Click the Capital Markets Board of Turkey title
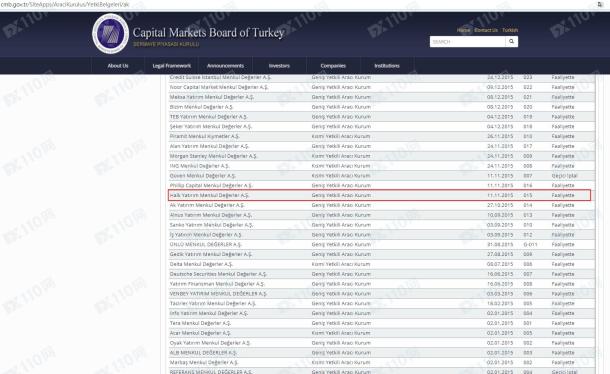The width and height of the screenshot is (610, 374). coord(209,33)
